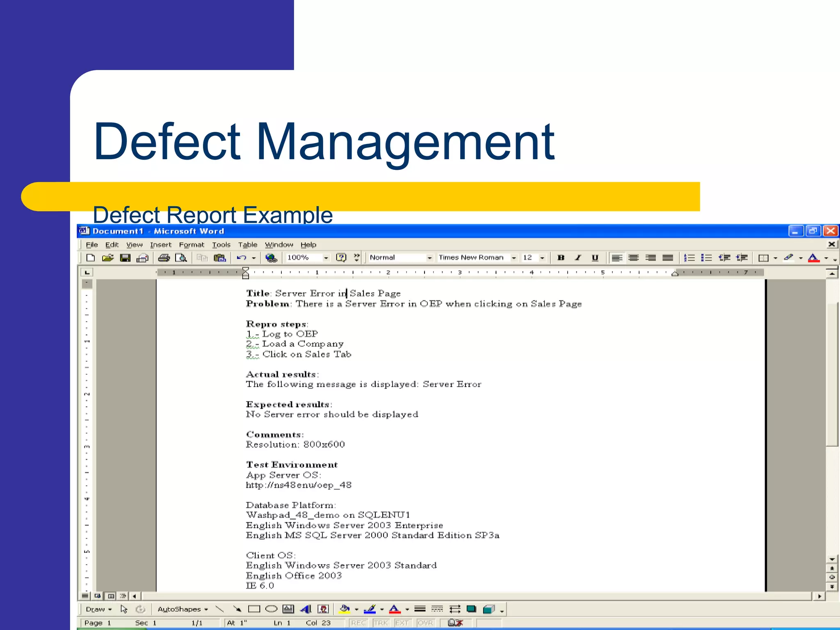
Task: Toggle Underline formatting
Action: point(595,258)
